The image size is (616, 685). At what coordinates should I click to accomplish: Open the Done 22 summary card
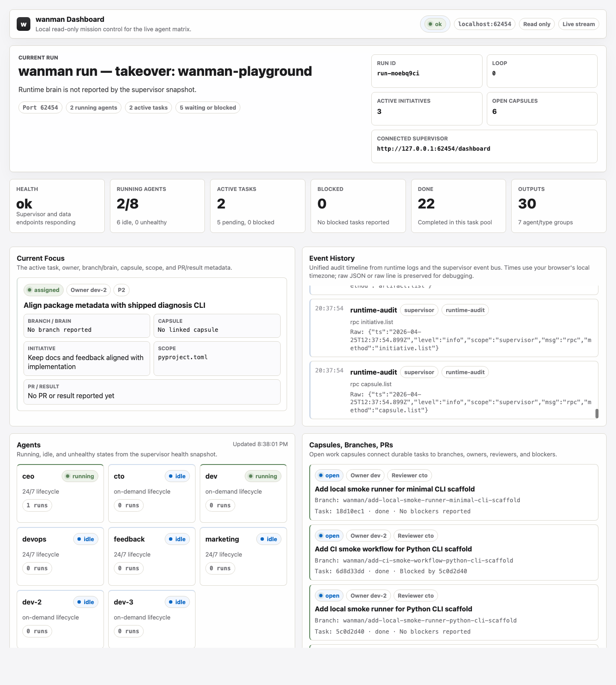point(459,206)
